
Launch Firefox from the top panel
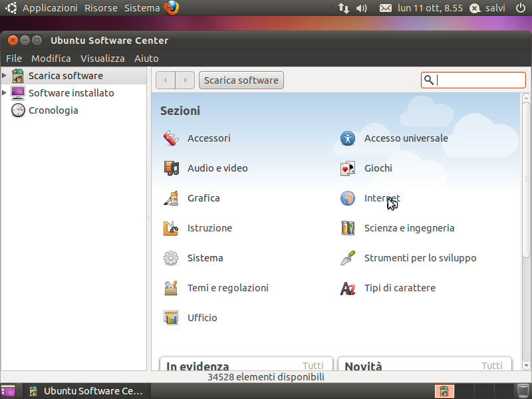point(172,8)
